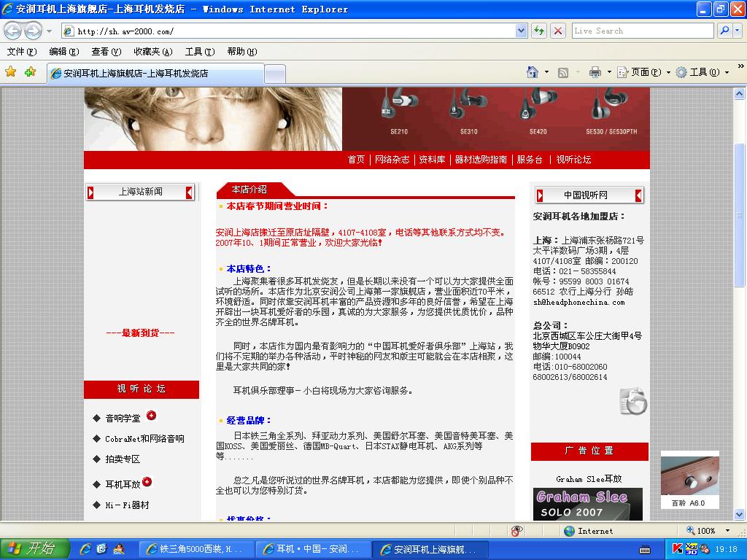This screenshot has width=747, height=560.
Task: Click the scrollbar down arrow
Action: pyautogui.click(x=740, y=514)
